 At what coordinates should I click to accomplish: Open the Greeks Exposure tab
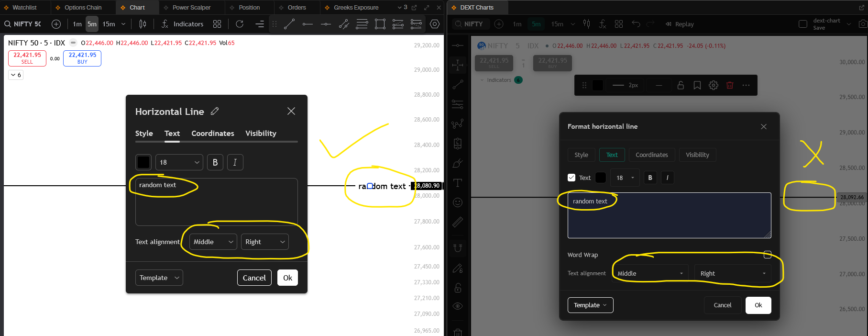pos(356,8)
